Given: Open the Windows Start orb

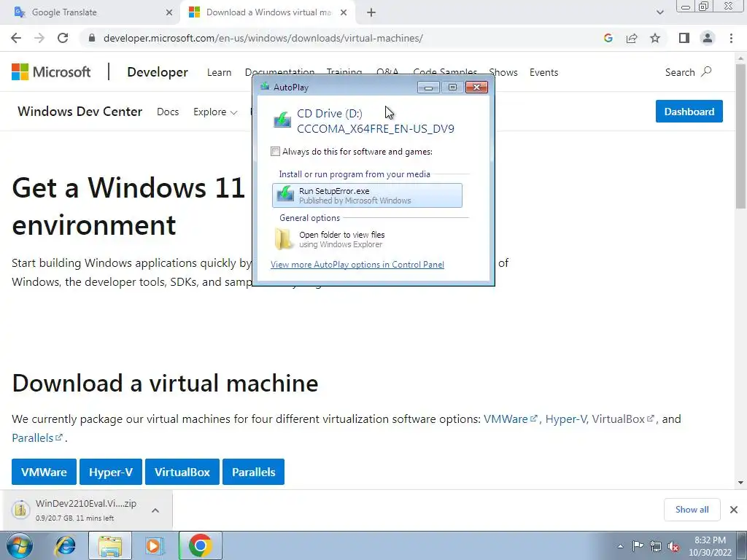Looking at the screenshot, I should click(x=19, y=545).
